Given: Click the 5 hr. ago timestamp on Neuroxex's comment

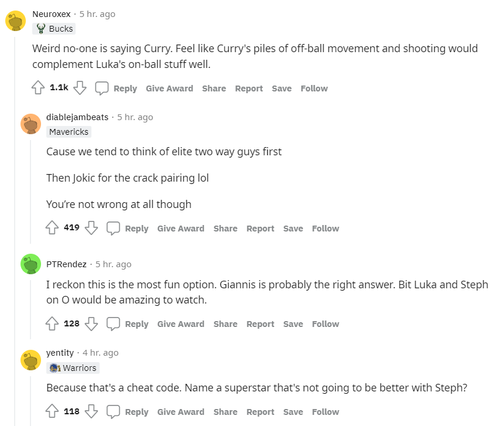Looking at the screenshot, I should pyautogui.click(x=97, y=13).
